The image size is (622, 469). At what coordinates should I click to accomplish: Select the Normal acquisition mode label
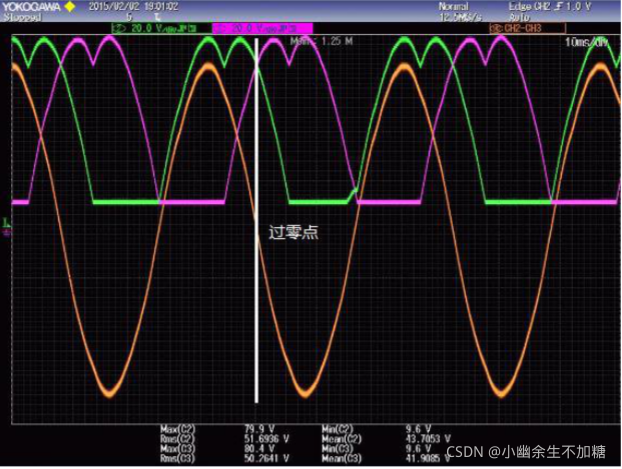pyautogui.click(x=453, y=6)
